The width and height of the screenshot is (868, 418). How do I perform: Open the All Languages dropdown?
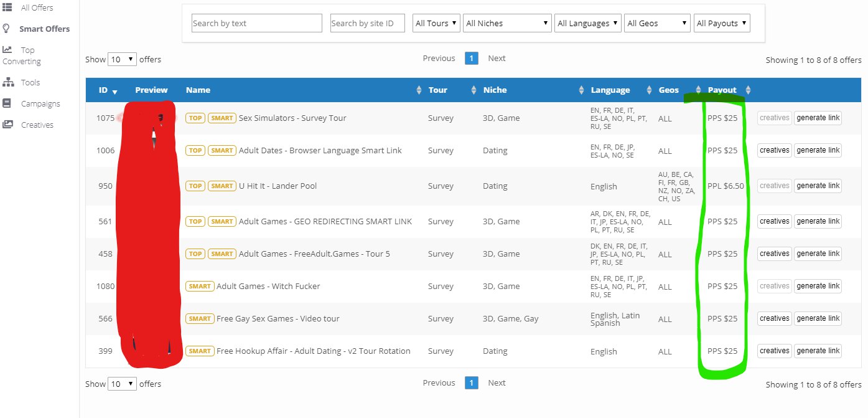tap(588, 23)
